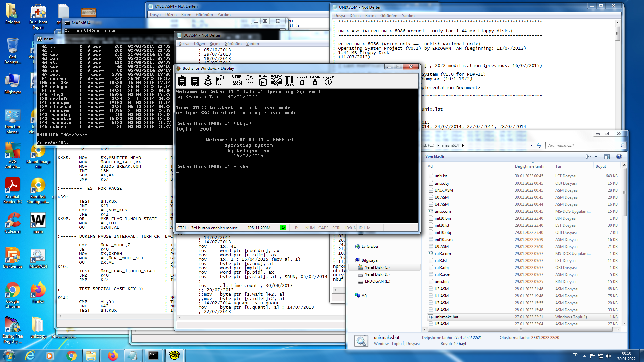Click the floppy B: drive icon in Bochs

[x=195, y=81]
